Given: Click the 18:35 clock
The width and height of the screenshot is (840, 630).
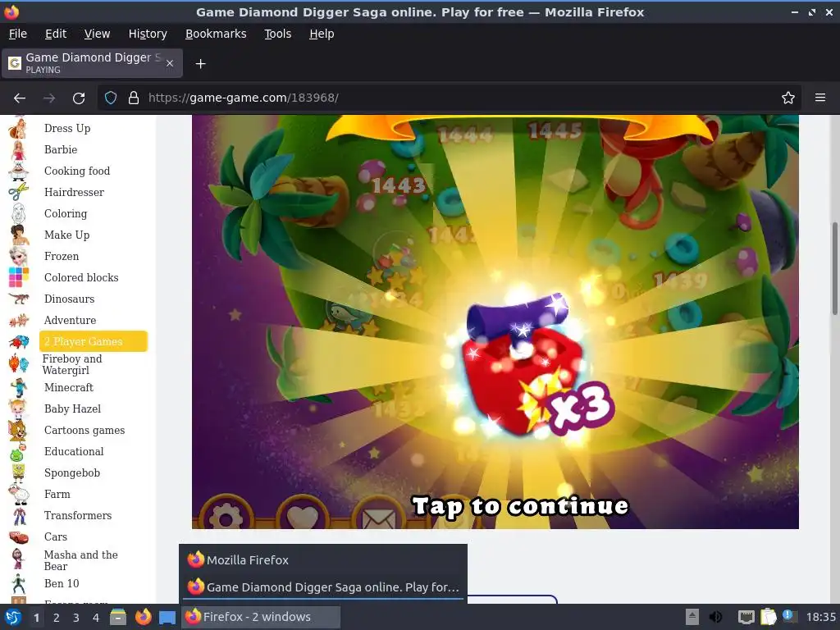Looking at the screenshot, I should [x=820, y=617].
